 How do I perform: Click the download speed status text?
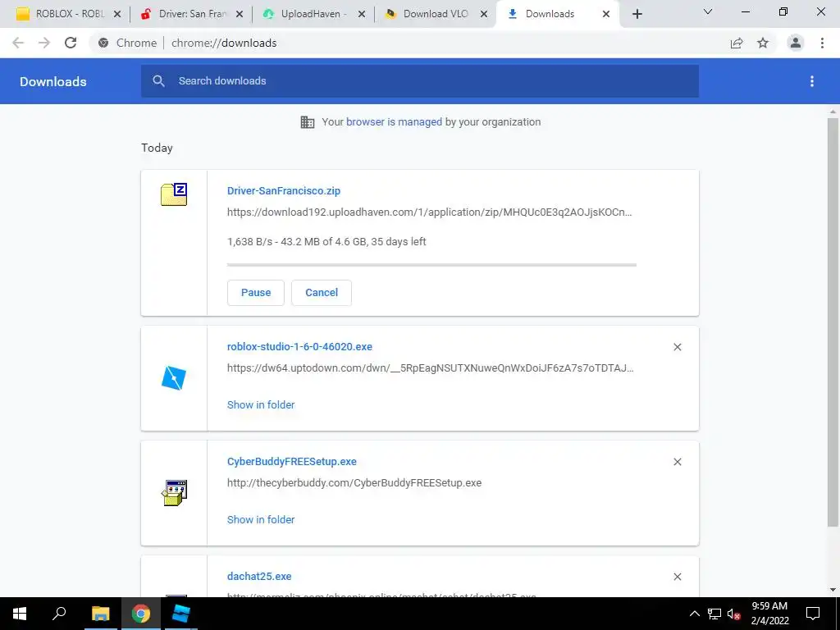[x=326, y=242]
